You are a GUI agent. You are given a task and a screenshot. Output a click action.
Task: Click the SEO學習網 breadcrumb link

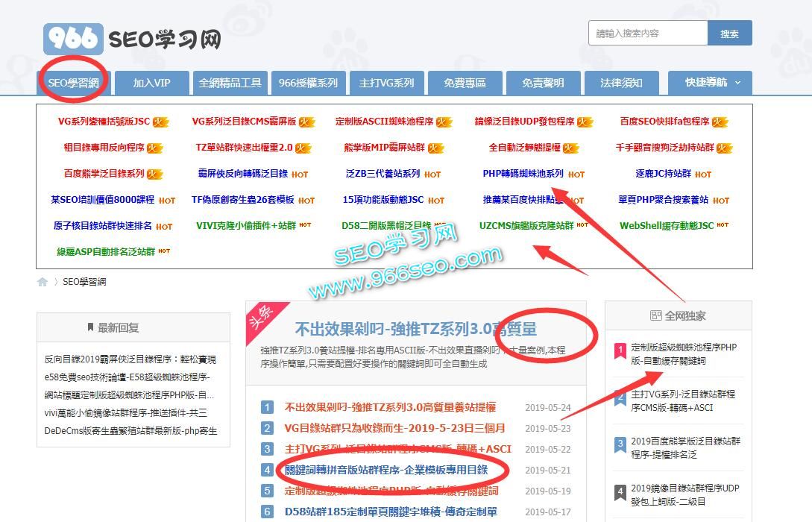tap(84, 282)
